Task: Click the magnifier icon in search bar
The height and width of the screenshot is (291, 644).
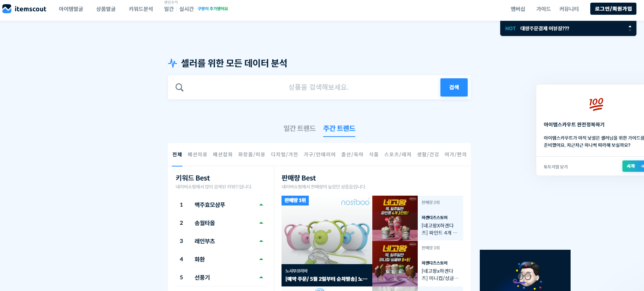Action: click(179, 87)
